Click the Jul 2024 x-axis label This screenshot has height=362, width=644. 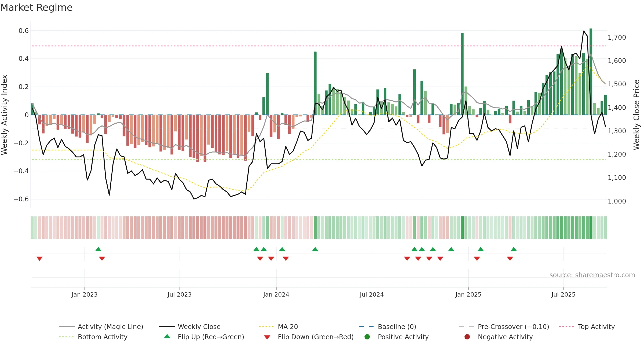pyautogui.click(x=372, y=294)
